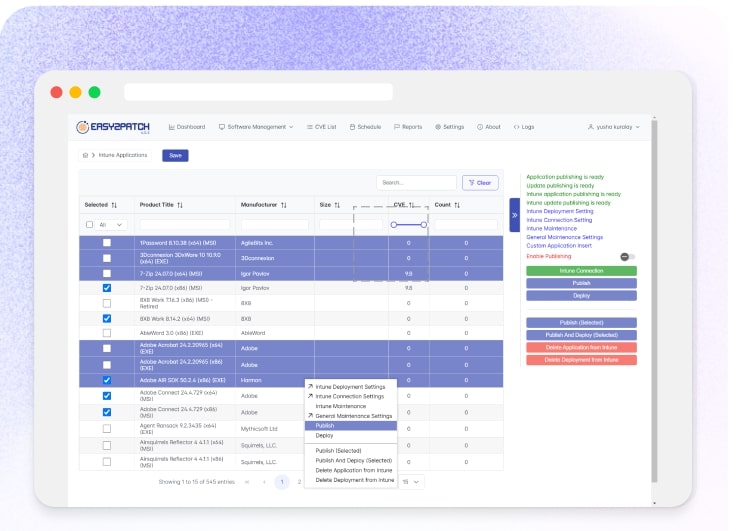
Task: Click the Size column sort icon
Action: tap(337, 205)
